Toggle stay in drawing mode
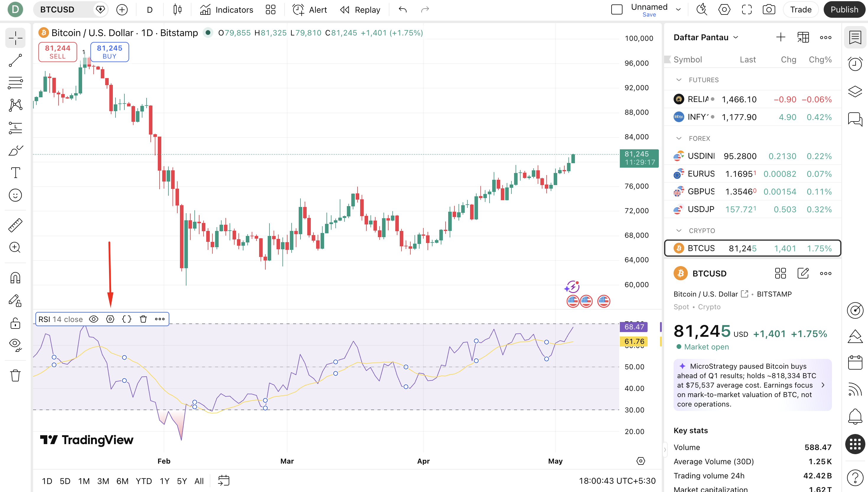This screenshot has width=868, height=492. [15, 300]
